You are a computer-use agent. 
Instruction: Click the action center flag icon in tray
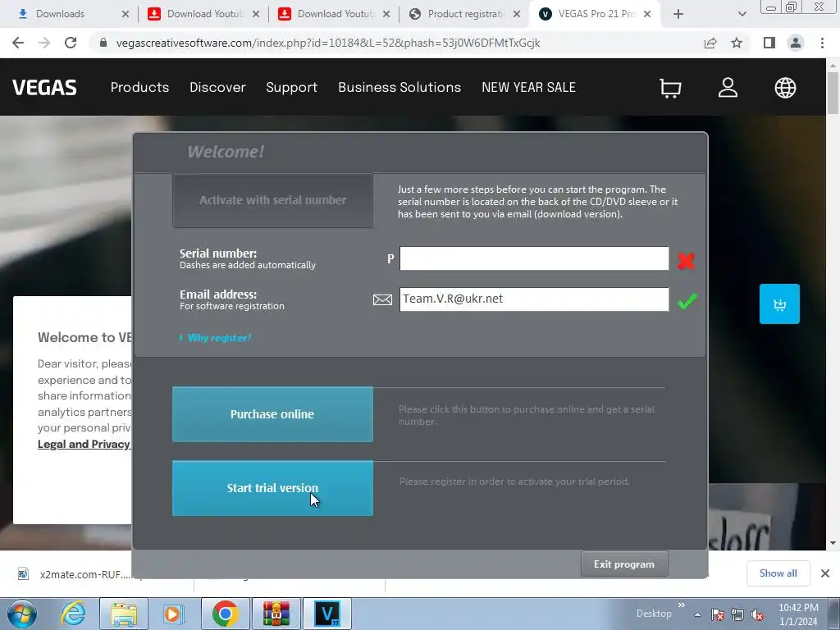coord(717,615)
